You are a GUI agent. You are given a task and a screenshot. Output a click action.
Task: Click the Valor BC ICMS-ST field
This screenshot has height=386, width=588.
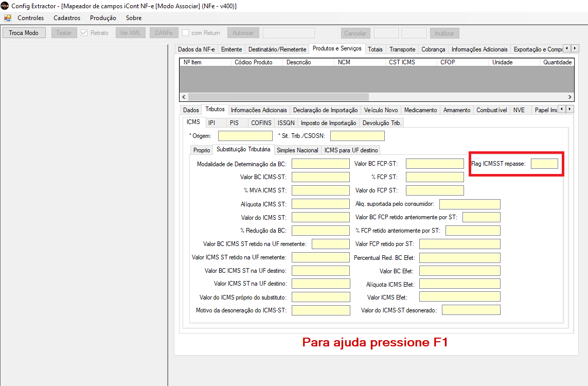[320, 177]
